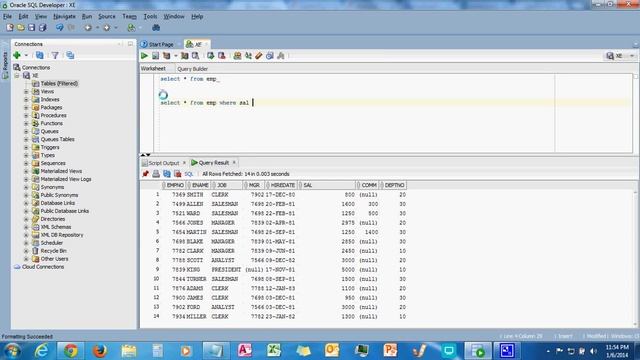Click the KING row PRESIDENT cell

[226, 270]
